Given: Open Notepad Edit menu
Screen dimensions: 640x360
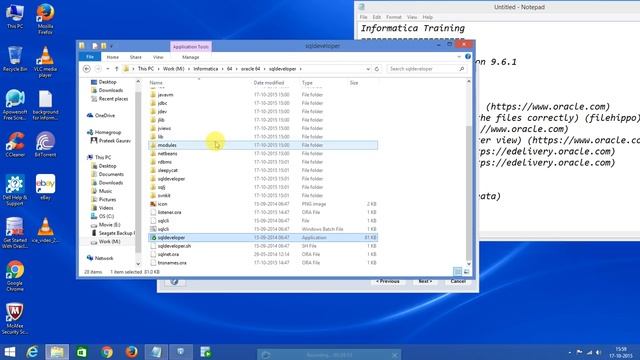Looking at the screenshot, I should point(377,17).
